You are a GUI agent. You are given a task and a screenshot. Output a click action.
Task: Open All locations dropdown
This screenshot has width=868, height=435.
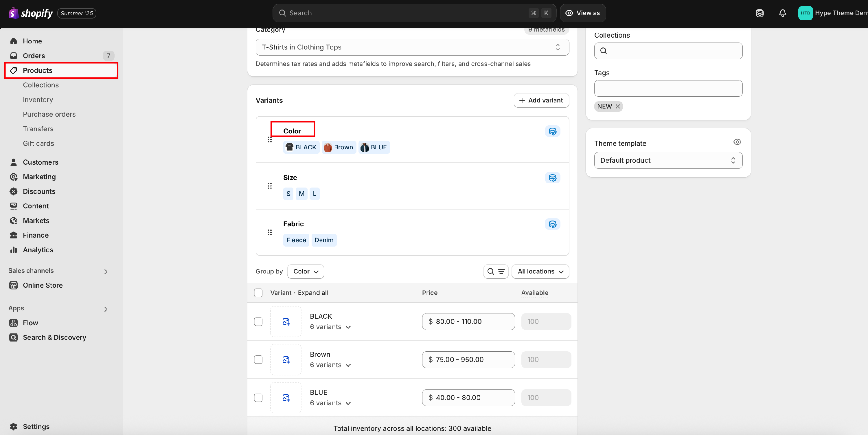[x=540, y=271]
